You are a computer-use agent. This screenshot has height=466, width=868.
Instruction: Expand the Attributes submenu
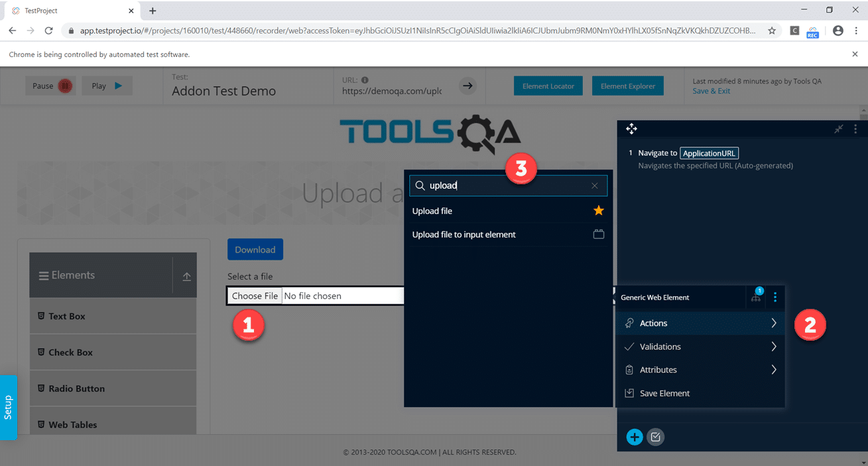pos(700,370)
